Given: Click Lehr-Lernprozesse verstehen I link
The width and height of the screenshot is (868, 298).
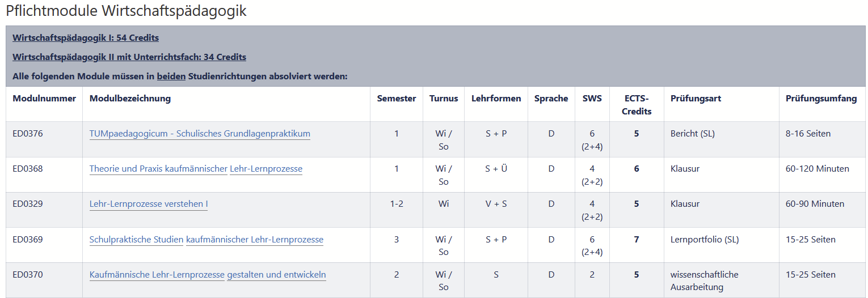Looking at the screenshot, I should click(149, 205).
